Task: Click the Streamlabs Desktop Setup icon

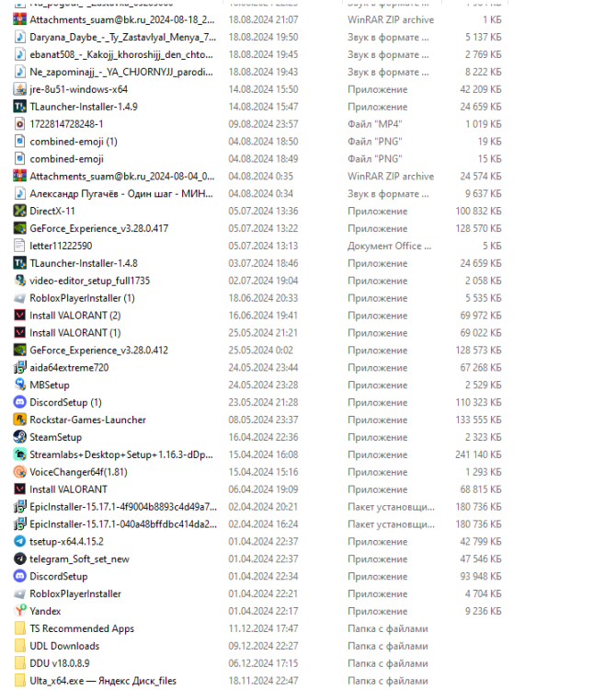Action: [19, 454]
